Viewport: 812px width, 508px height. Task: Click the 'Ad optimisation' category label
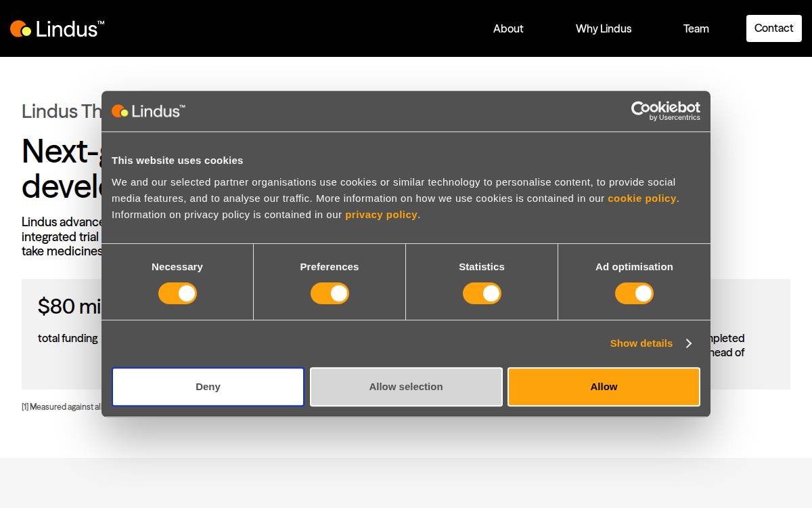(634, 267)
